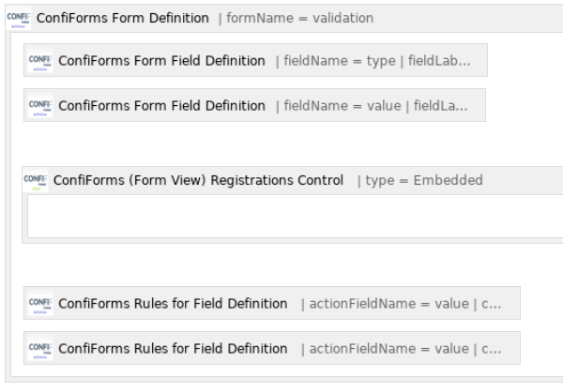Select the Field Definition macro with fieldName value
Screen dimensions: 563x392
(254, 105)
